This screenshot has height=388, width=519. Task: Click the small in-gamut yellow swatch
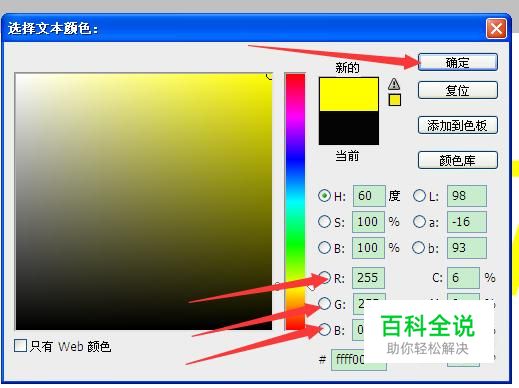[x=395, y=100]
